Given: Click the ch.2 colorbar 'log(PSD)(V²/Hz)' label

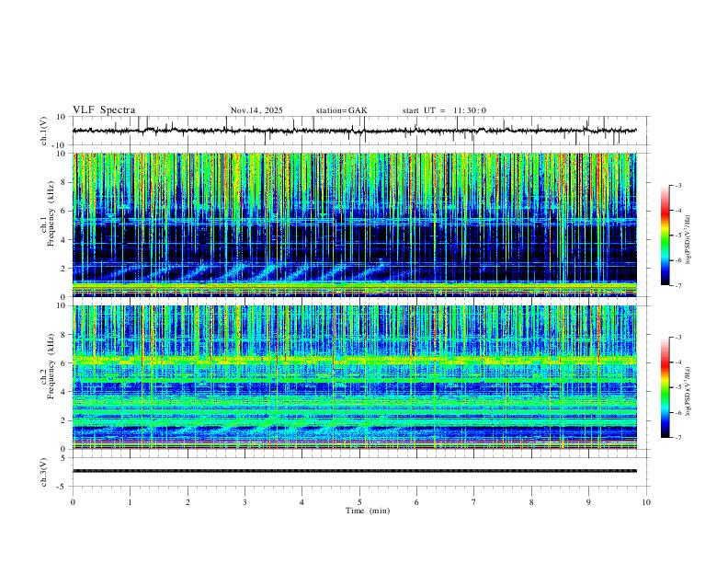Looking at the screenshot, I should coord(688,392).
